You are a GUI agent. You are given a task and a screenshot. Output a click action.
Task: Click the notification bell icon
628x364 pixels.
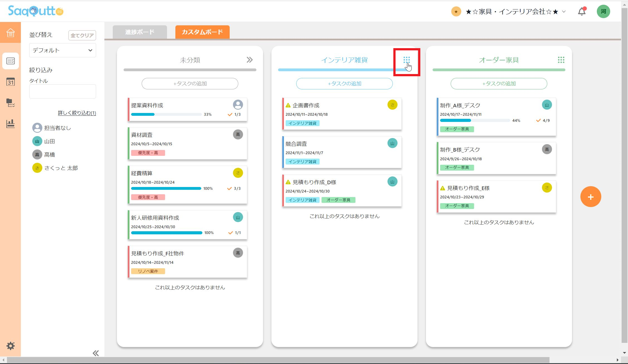[x=582, y=11]
